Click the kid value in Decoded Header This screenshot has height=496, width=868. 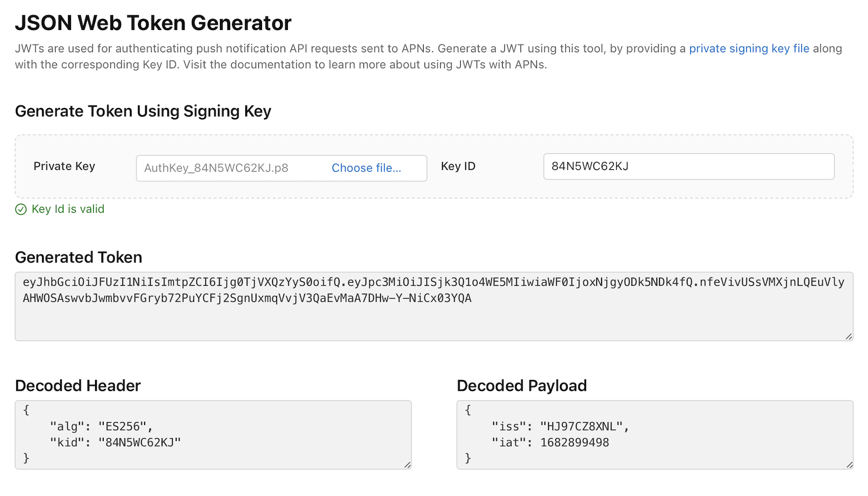tap(139, 442)
